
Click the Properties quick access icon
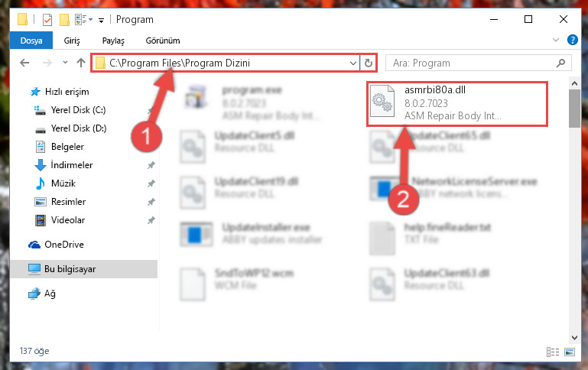click(47, 19)
